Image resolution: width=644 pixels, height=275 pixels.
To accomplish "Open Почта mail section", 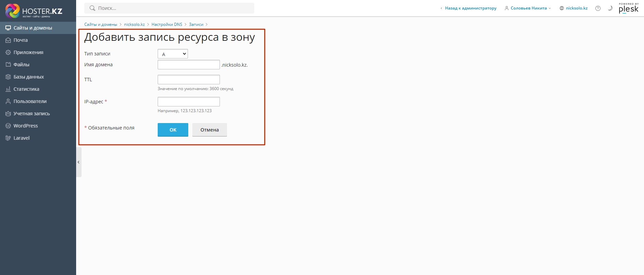I will point(20,40).
